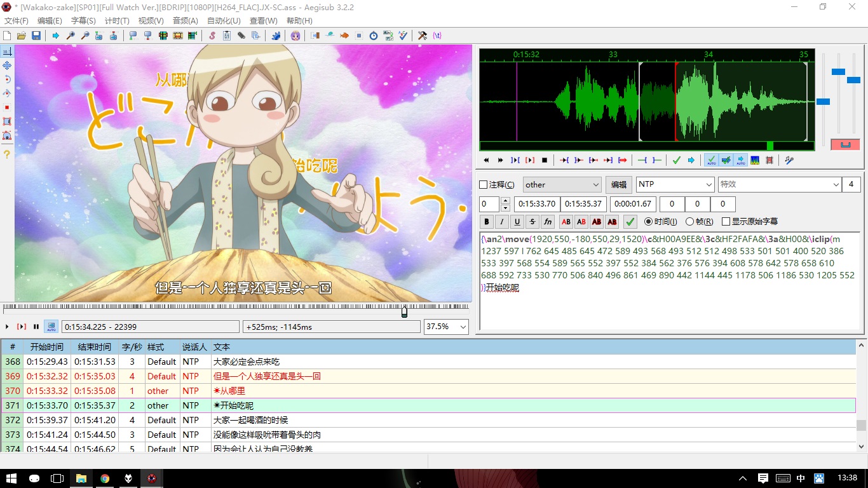Open File Explorer in Windows taskbar
868x488 pixels.
click(x=81, y=478)
